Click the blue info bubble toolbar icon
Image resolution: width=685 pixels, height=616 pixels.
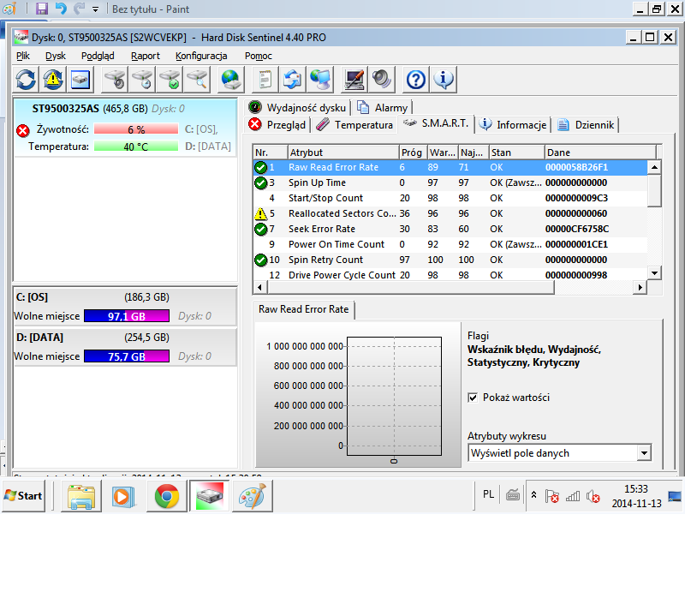(443, 80)
